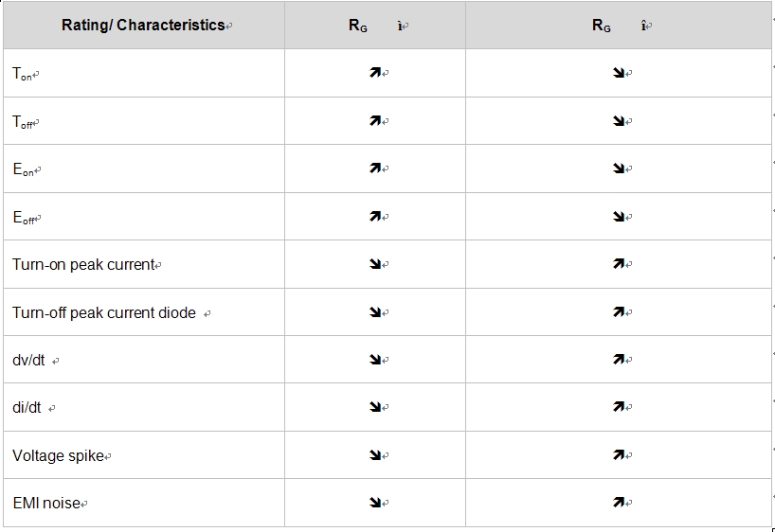Click the Eon label text
This screenshot has width=775, height=532.
click(x=24, y=169)
